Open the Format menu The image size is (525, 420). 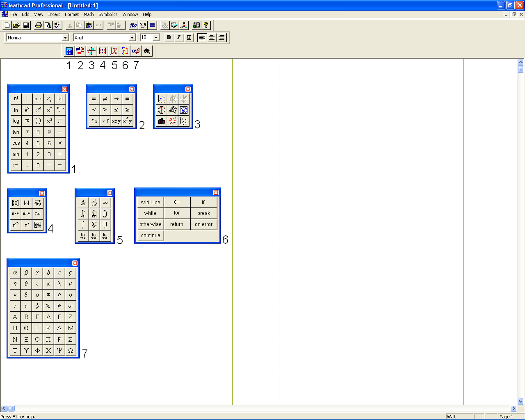click(72, 14)
